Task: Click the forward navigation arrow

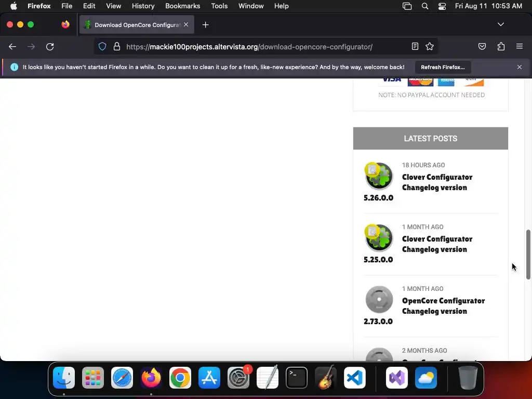Action: [x=31, y=47]
